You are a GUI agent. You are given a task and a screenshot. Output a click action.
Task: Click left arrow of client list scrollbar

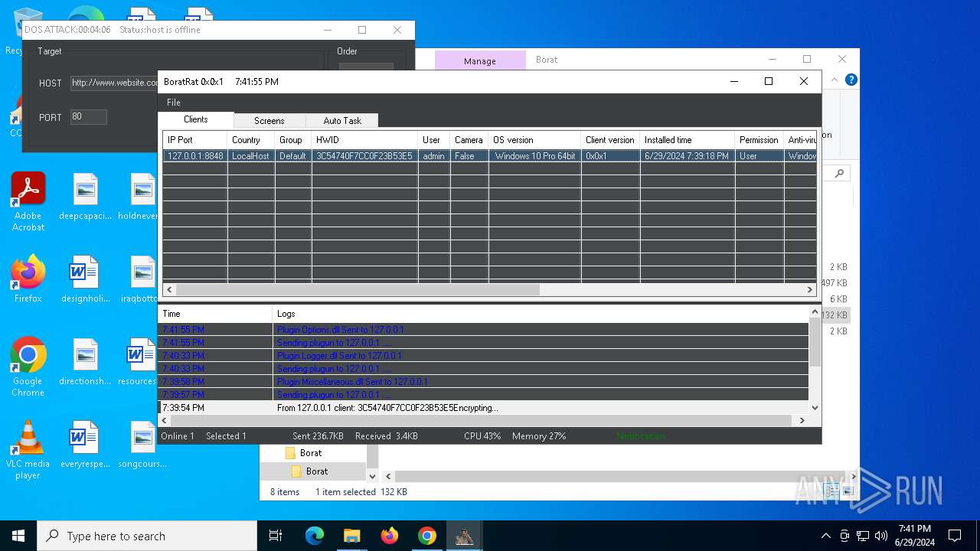tap(170, 290)
